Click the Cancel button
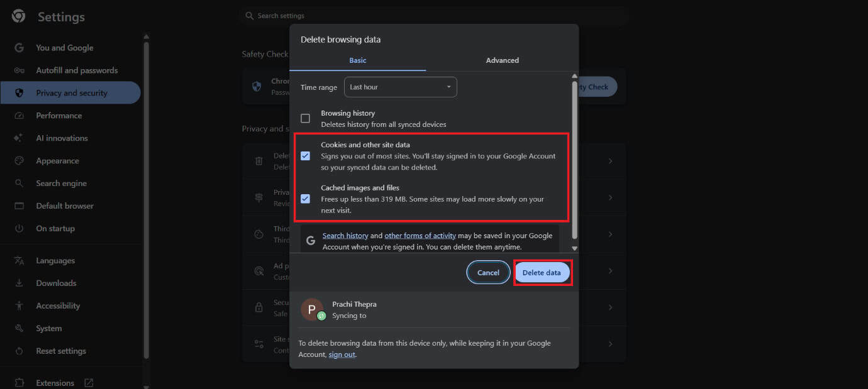This screenshot has height=389, width=868. click(x=488, y=273)
